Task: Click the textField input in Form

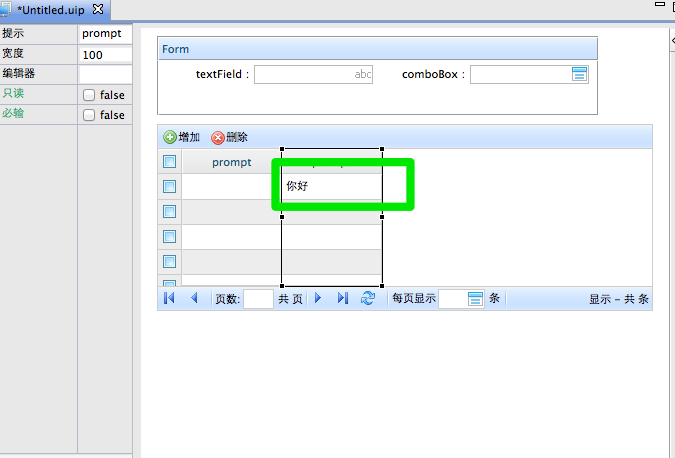Action: tap(313, 74)
